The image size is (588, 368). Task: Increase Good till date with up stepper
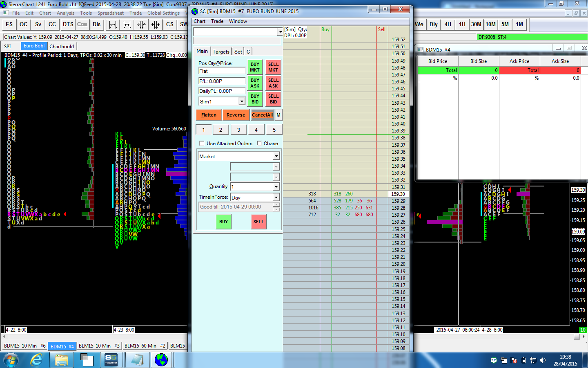tap(276, 204)
